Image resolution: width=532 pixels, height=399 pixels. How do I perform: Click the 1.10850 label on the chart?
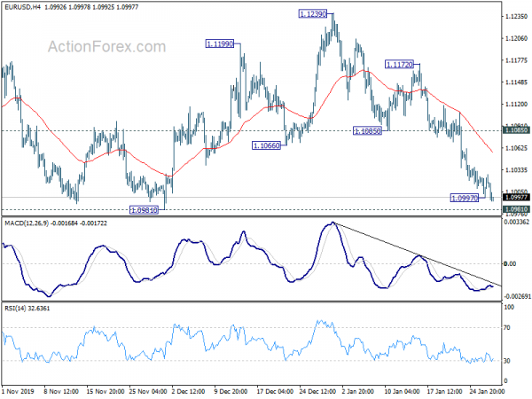[366, 131]
